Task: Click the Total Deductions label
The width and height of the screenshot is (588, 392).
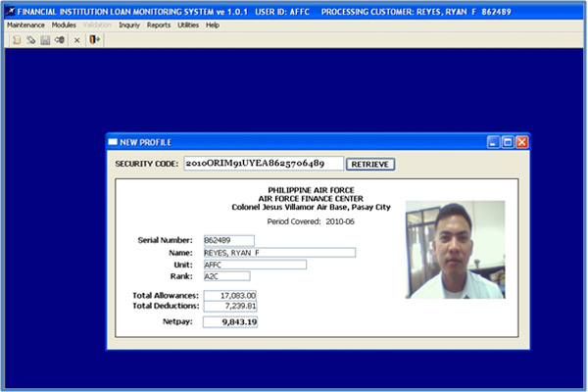Action: (166, 306)
